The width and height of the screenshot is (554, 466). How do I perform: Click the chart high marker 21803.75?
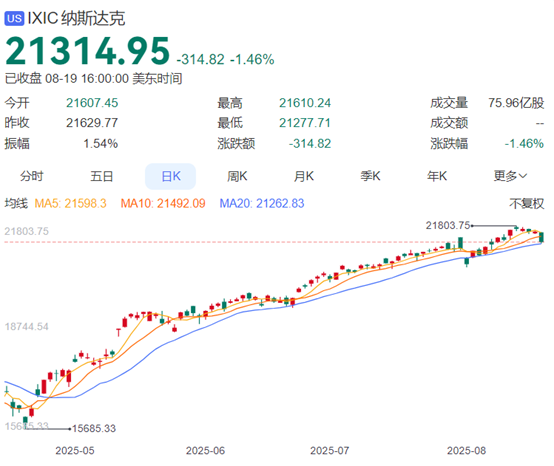coord(448,225)
